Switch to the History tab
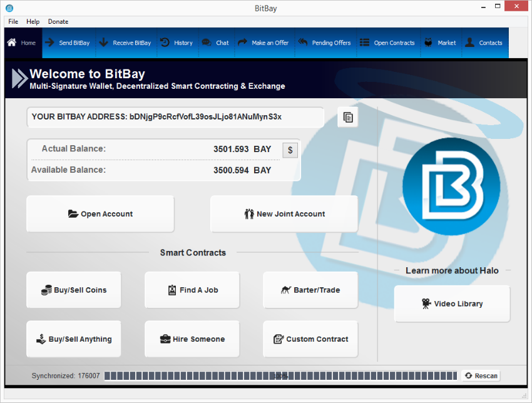This screenshot has height=403, width=532. [x=177, y=43]
